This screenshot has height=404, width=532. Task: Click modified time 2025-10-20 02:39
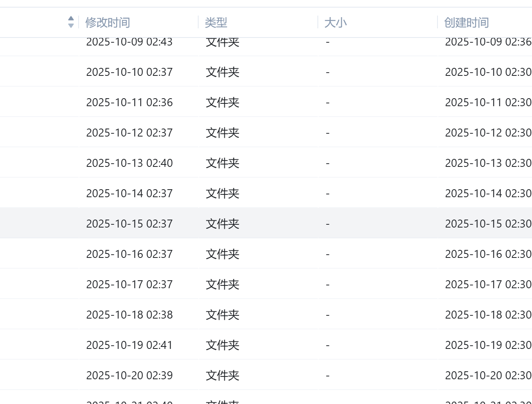(129, 375)
